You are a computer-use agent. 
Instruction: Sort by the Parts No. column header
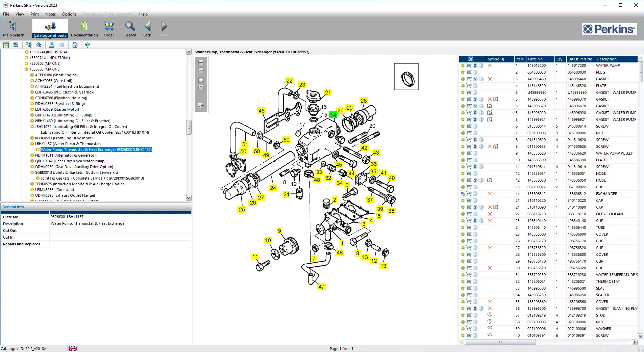click(540, 59)
